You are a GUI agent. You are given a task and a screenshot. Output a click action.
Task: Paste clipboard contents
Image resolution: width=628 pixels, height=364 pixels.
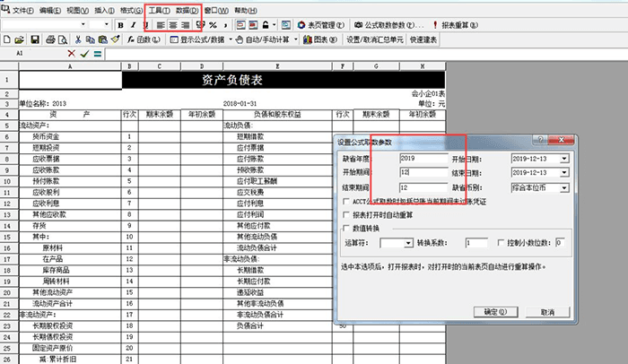[x=103, y=39]
